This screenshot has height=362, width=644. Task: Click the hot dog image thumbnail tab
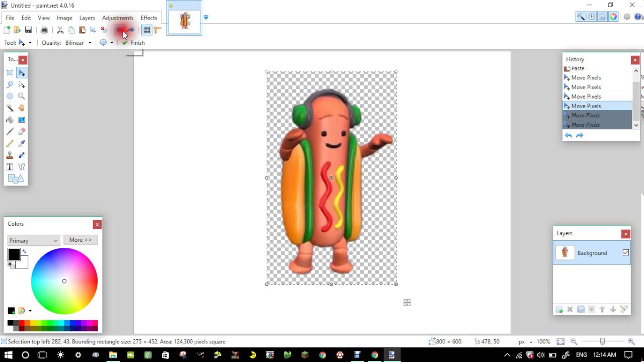[185, 21]
